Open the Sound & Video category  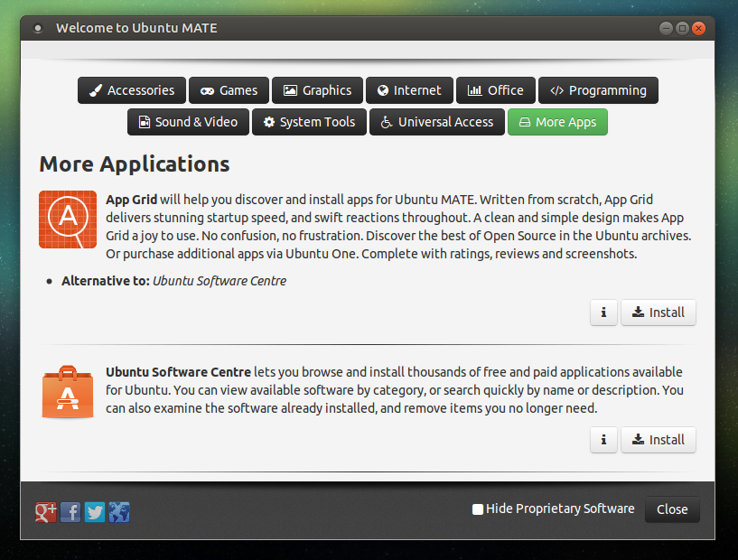[188, 121]
